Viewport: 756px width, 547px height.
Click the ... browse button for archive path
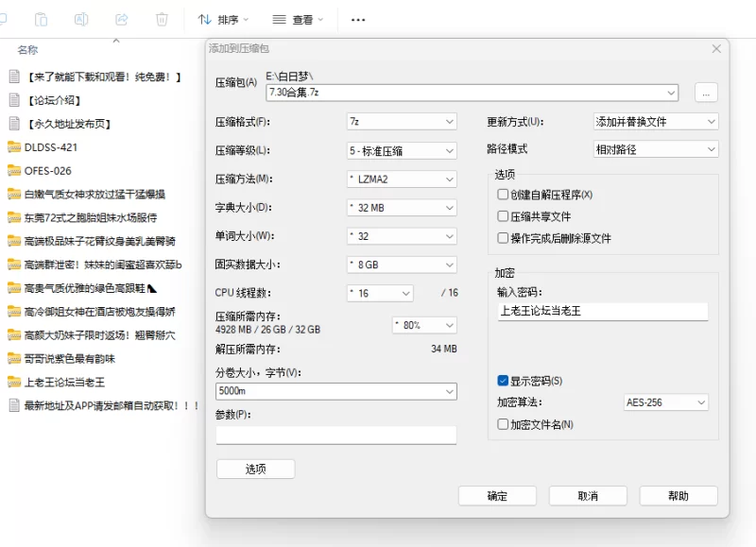706,93
